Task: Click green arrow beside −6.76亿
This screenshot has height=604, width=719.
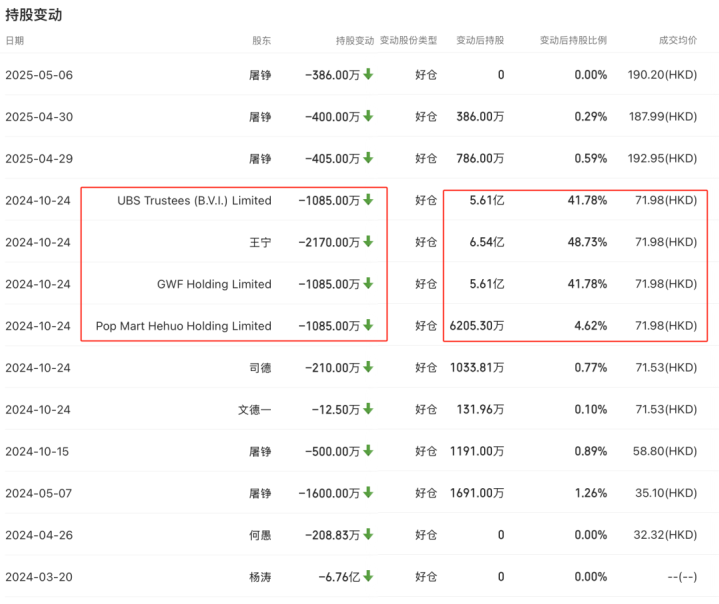Action: 368,577
